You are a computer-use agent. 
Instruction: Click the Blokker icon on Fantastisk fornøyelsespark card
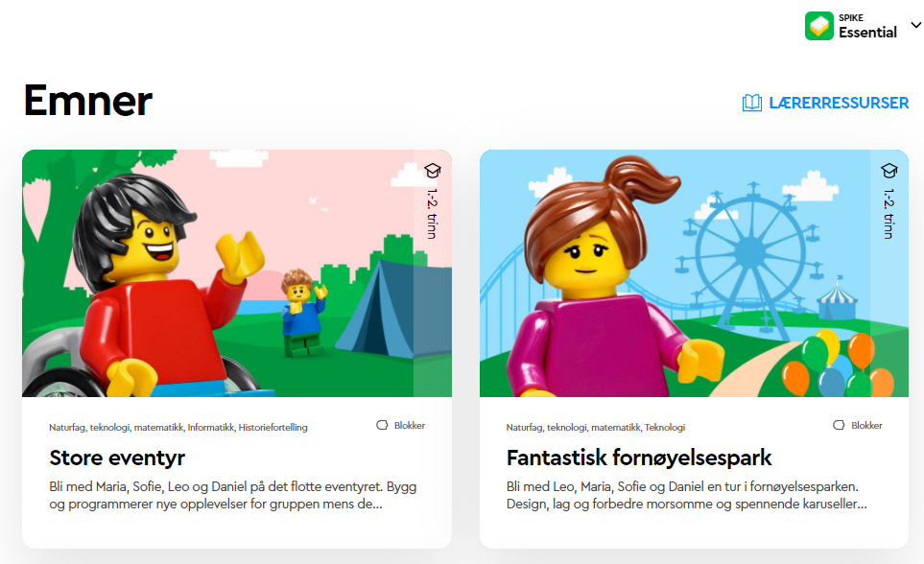pyautogui.click(x=839, y=425)
